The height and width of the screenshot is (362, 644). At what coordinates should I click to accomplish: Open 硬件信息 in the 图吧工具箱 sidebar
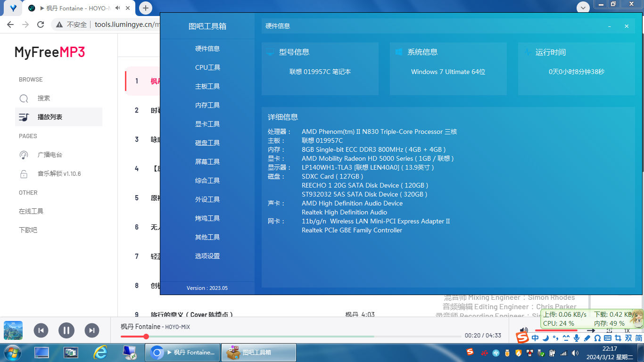(207, 49)
